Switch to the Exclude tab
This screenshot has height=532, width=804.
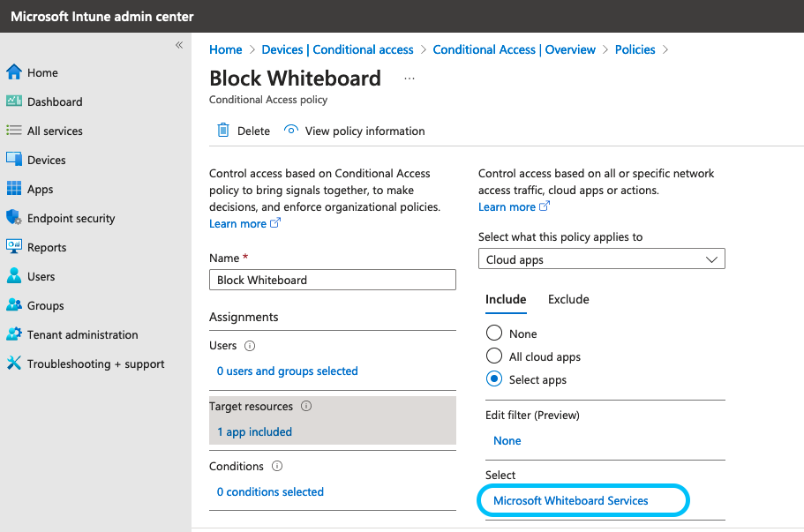568,299
